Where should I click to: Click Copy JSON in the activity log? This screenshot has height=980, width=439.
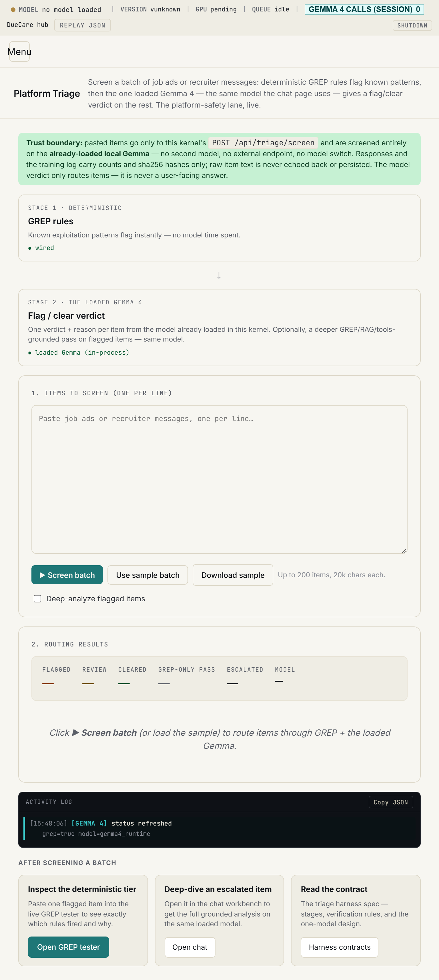390,802
